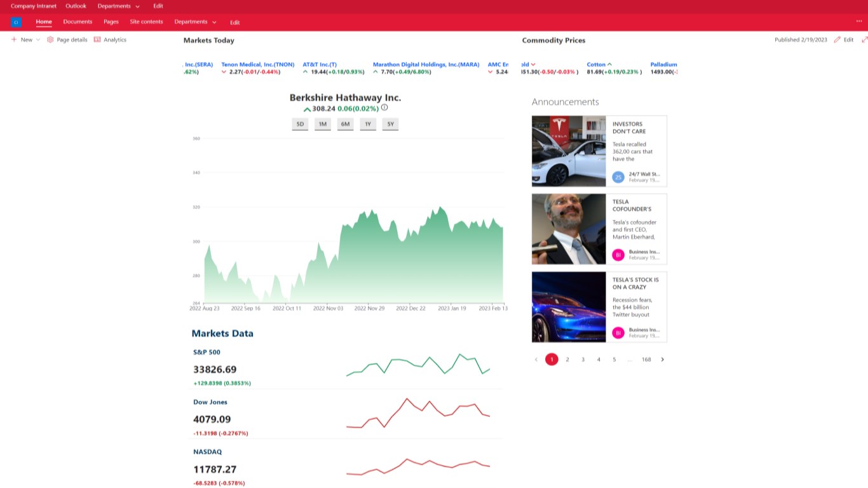Open blue Tesla car article thumbnail
This screenshot has width=868, height=488.
tap(569, 307)
